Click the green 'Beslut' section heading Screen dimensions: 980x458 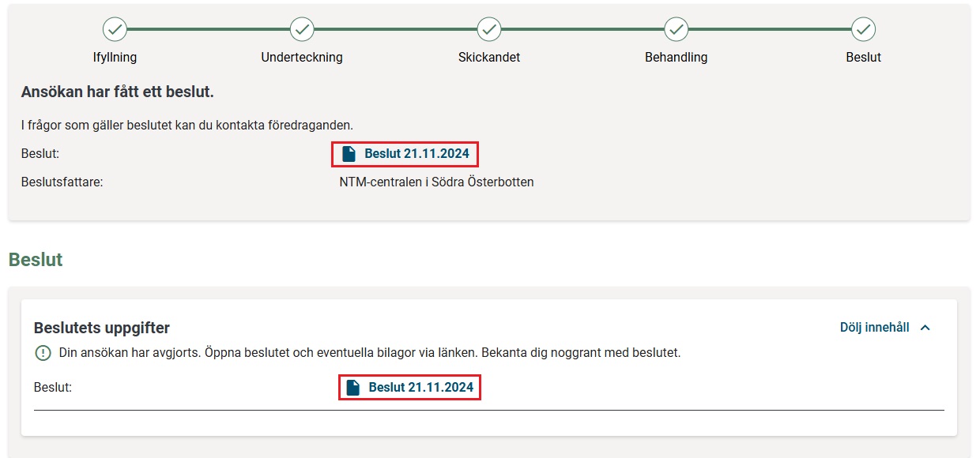pyautogui.click(x=36, y=260)
